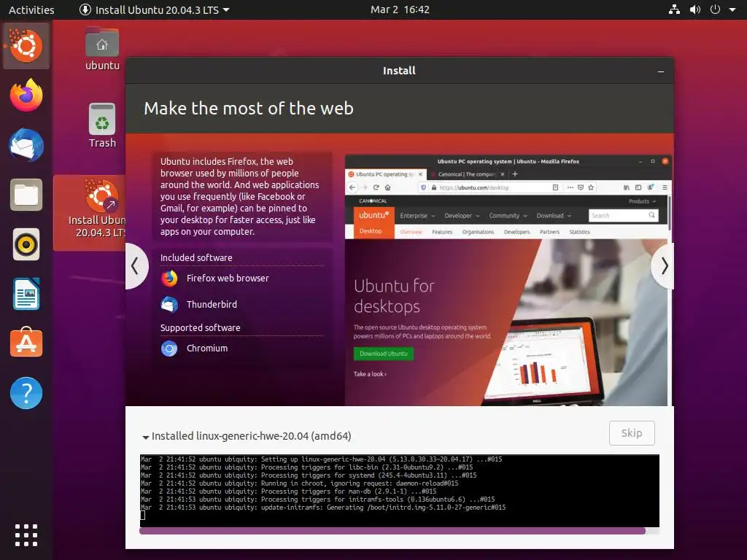Image resolution: width=747 pixels, height=560 pixels.
Task: Click the 'Chromium' software label
Action: (x=207, y=348)
